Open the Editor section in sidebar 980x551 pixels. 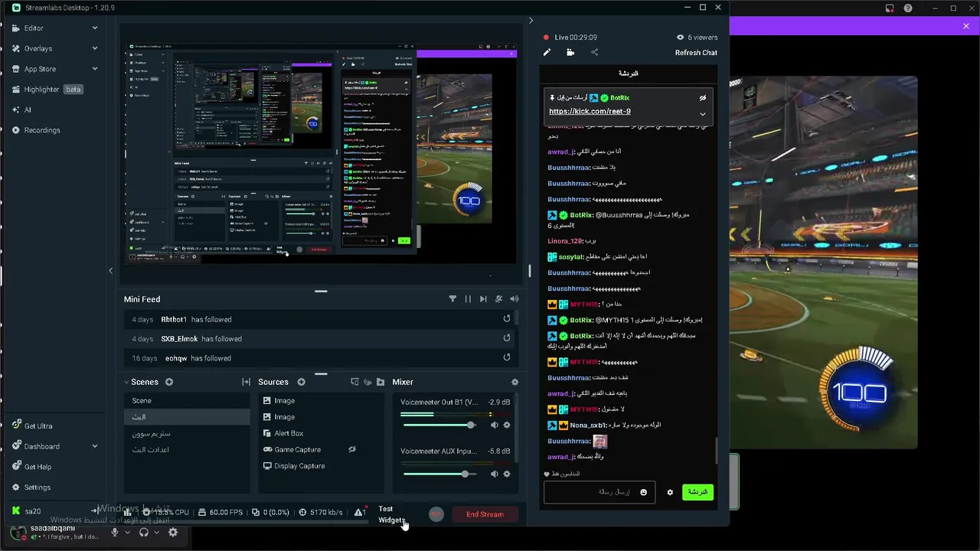click(x=34, y=28)
